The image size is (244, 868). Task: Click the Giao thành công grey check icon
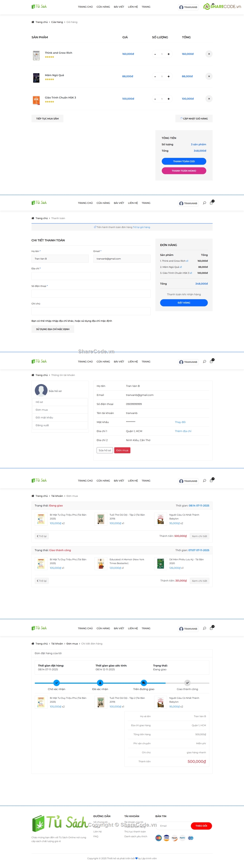(x=187, y=683)
